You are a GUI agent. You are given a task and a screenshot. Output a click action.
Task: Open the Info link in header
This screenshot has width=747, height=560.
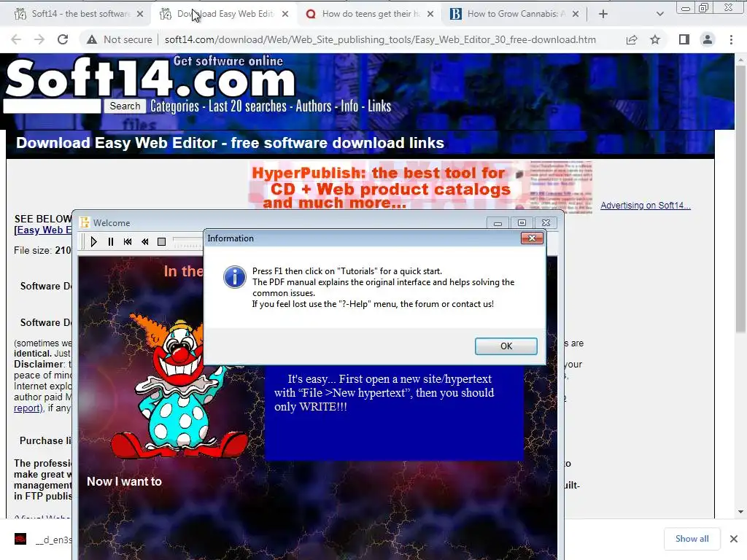[349, 106]
